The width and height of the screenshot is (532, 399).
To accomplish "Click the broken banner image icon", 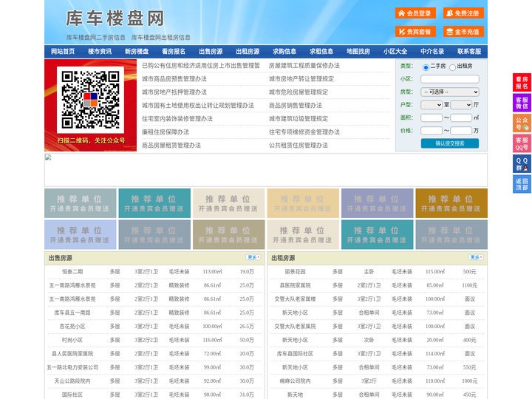I will 48,157.
